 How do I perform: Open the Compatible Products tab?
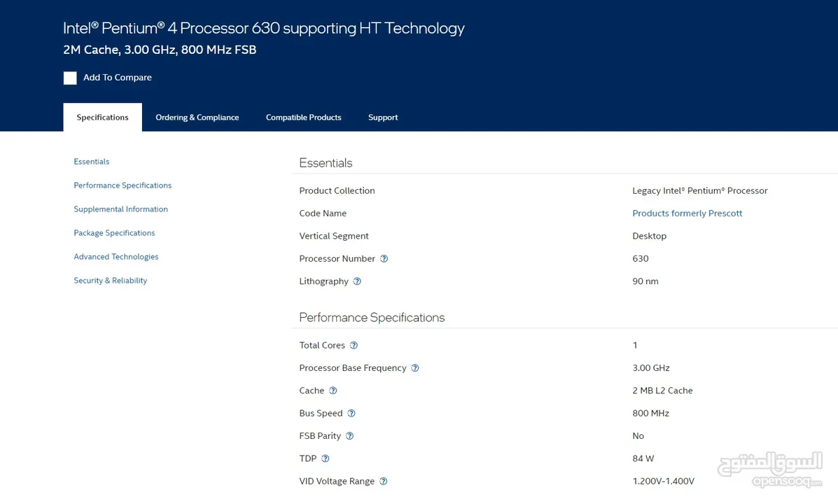pyautogui.click(x=304, y=117)
